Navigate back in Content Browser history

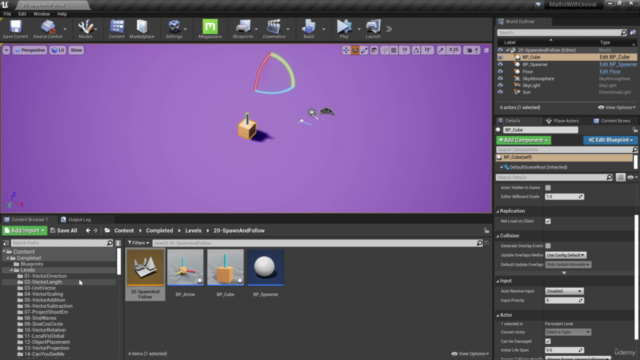tap(88, 231)
